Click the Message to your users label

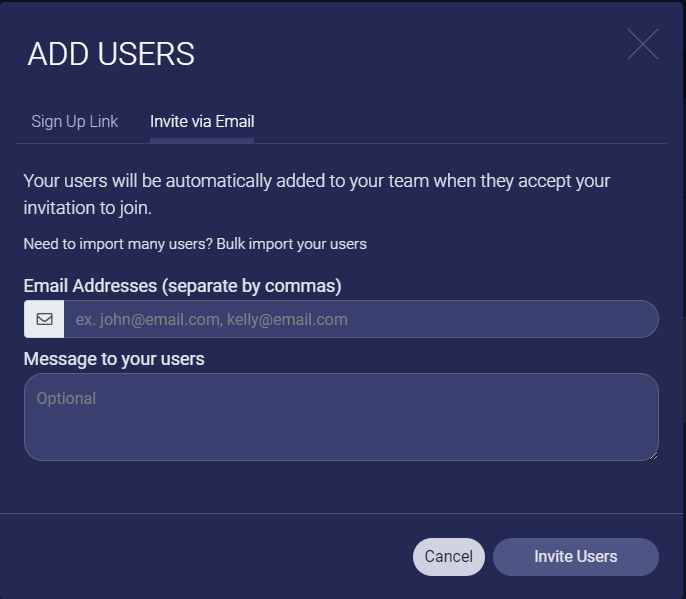[x=114, y=359]
